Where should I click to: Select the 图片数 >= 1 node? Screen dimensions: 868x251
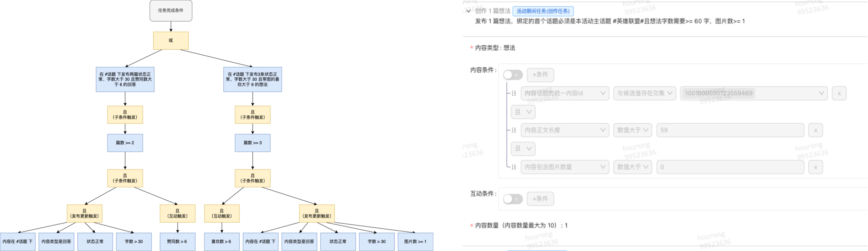click(415, 242)
